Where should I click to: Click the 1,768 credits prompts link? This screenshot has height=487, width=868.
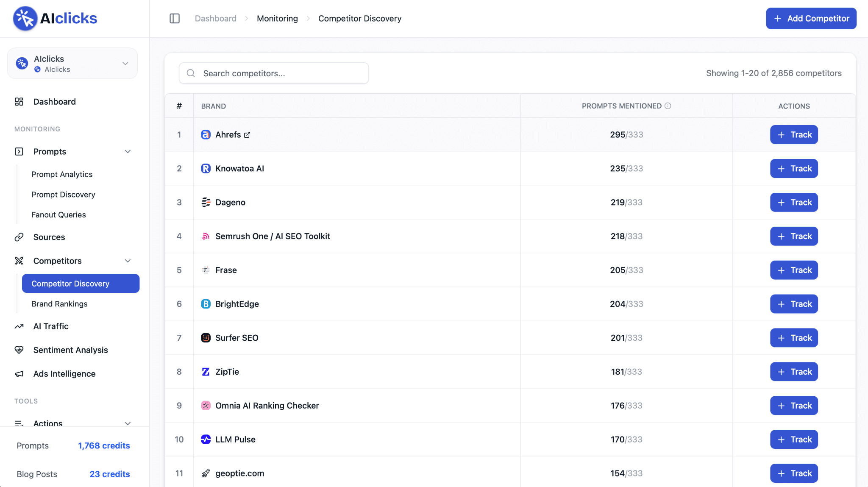pos(104,445)
